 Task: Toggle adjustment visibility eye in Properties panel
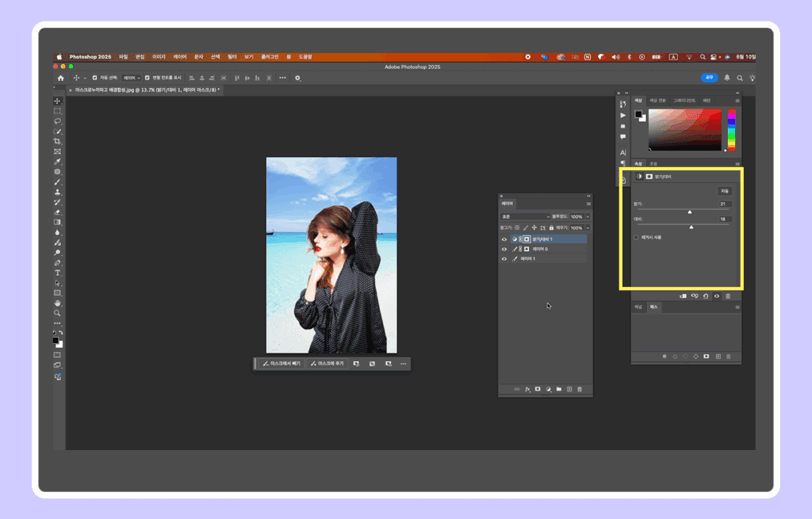(x=717, y=296)
